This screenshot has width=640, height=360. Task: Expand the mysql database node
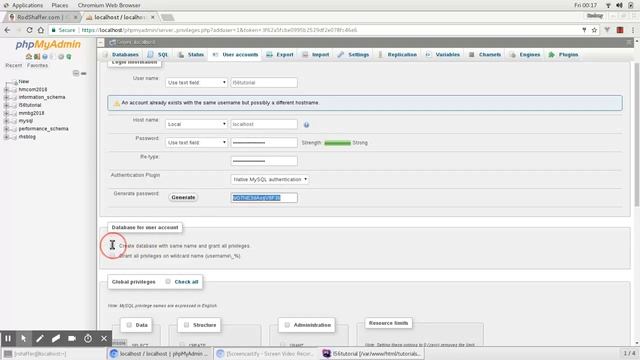coord(6,121)
